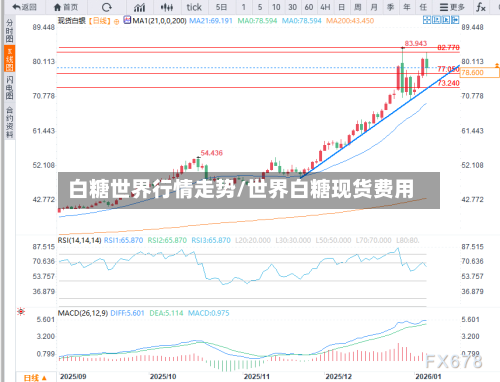The width and height of the screenshot is (500, 382).
Task: Open the MA1 indicator settings icon
Action: click(127, 20)
